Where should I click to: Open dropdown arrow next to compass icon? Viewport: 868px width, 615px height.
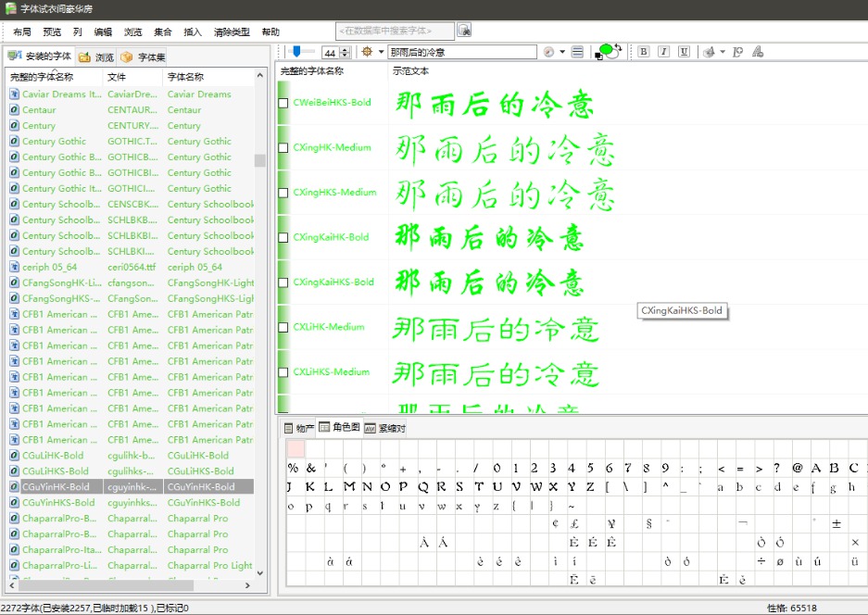pos(562,52)
